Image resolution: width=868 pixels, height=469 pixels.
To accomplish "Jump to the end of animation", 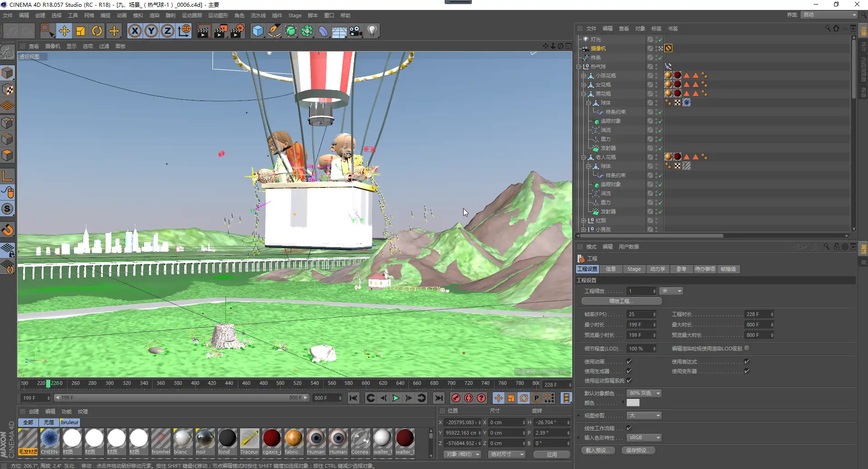I will [438, 398].
